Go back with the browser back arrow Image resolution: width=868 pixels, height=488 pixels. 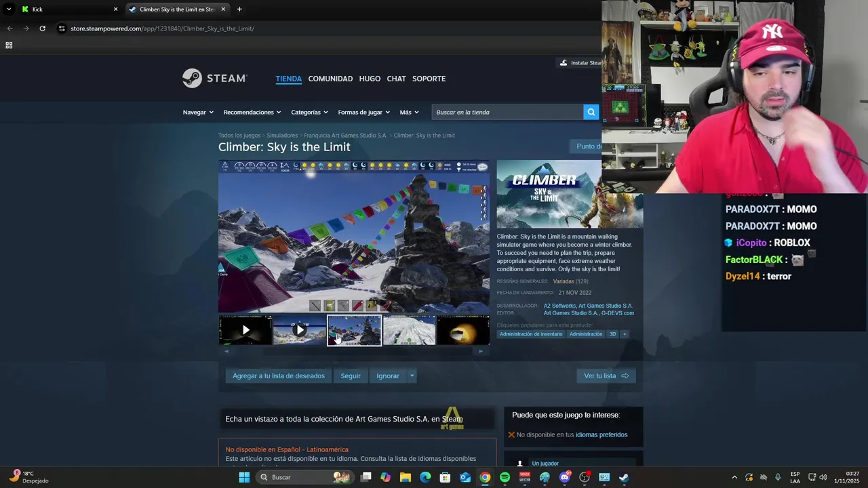[x=9, y=28]
